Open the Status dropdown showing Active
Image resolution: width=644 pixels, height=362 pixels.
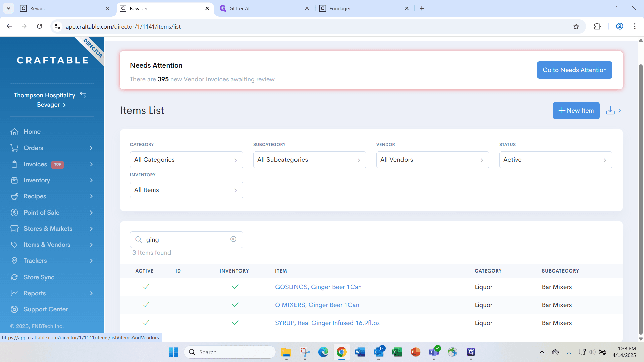556,160
